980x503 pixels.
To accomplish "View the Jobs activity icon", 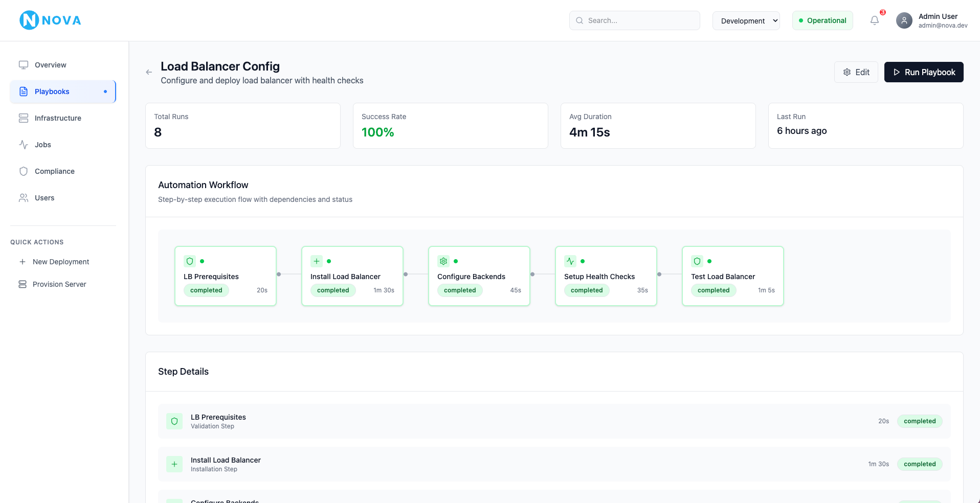I will click(24, 145).
